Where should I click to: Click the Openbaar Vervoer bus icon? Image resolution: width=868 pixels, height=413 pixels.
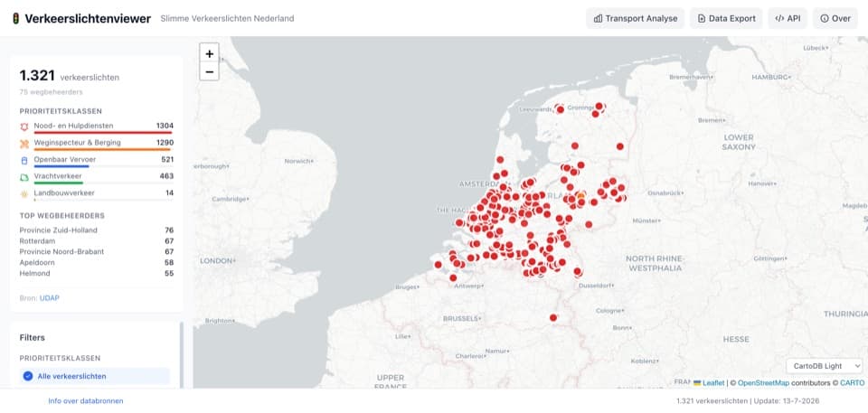click(x=24, y=161)
